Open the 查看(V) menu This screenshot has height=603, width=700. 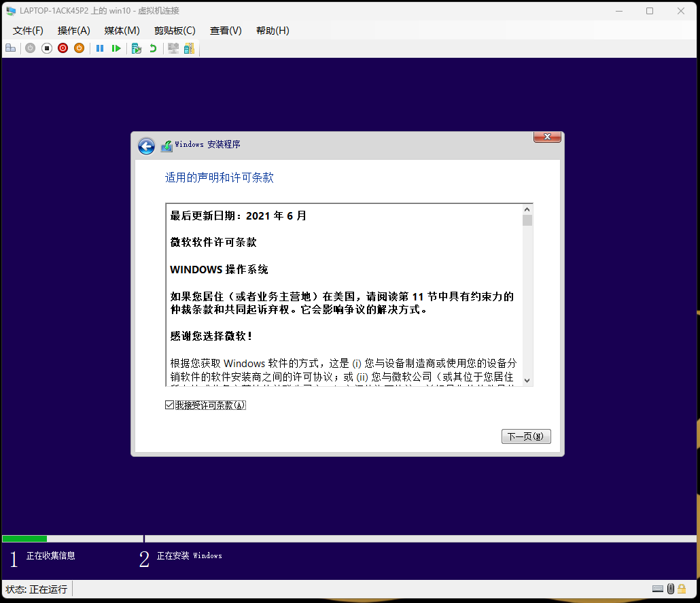click(226, 31)
